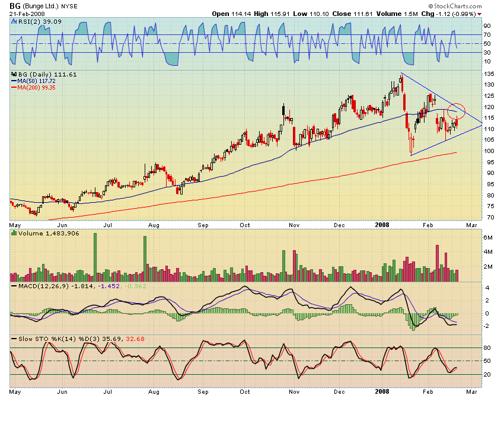Click the red %D value 32.68
The width and height of the screenshot is (504, 440).
click(135, 339)
